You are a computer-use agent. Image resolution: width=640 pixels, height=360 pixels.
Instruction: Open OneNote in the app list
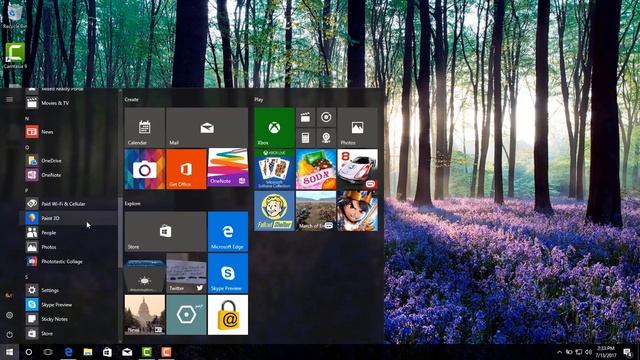point(68,175)
